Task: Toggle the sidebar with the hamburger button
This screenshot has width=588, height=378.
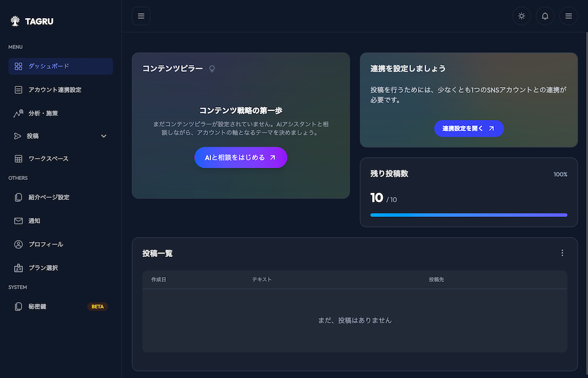Action: coord(141,15)
